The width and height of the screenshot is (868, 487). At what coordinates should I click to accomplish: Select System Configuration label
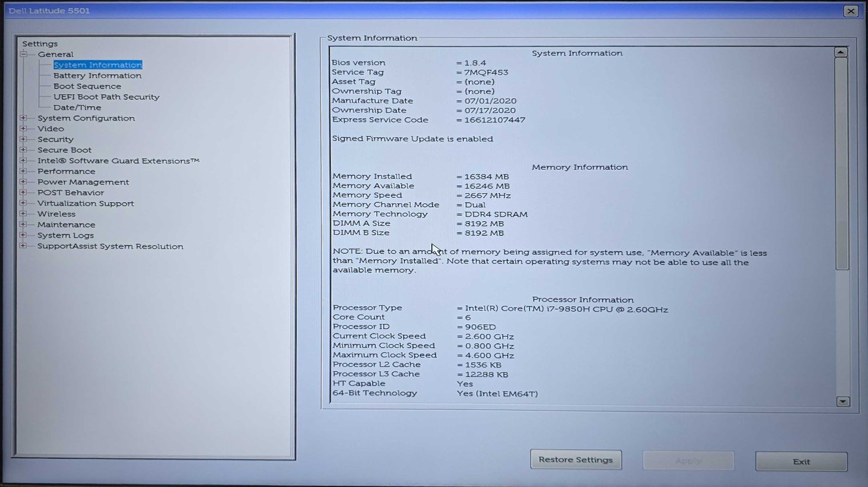point(86,118)
